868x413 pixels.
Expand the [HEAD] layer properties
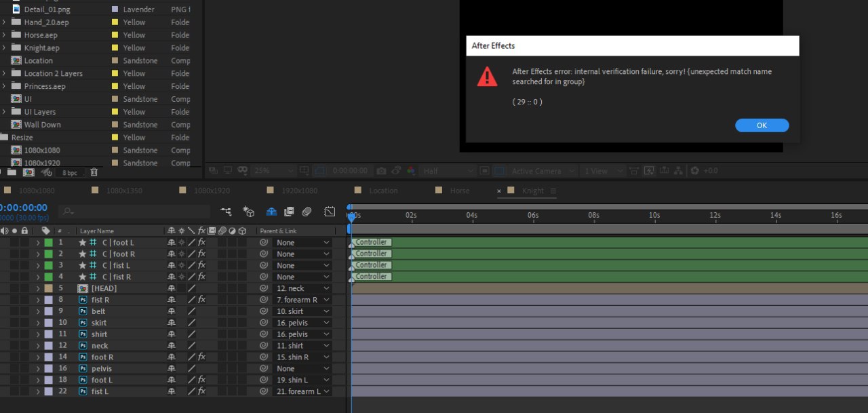[x=38, y=288]
